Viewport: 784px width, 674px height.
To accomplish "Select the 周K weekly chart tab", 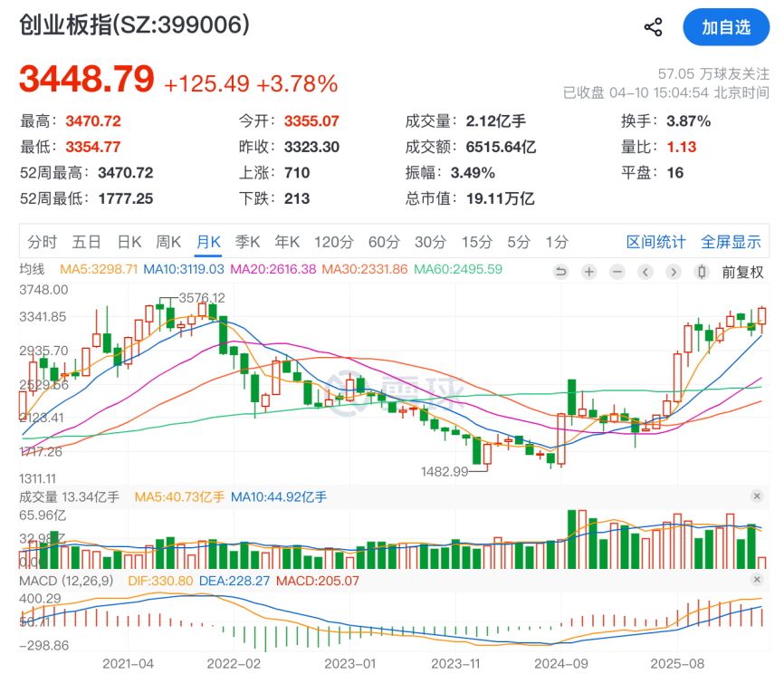I will tap(168, 242).
